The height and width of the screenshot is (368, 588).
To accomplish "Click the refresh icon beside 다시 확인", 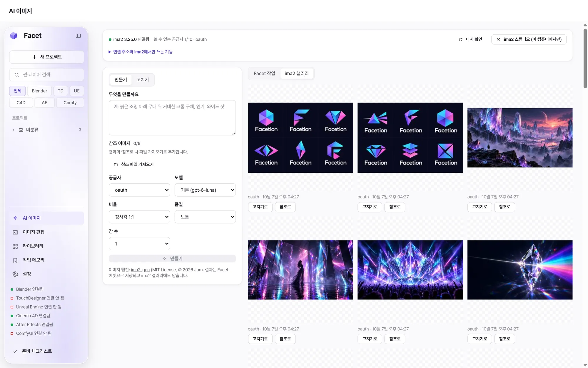I will coord(461,39).
